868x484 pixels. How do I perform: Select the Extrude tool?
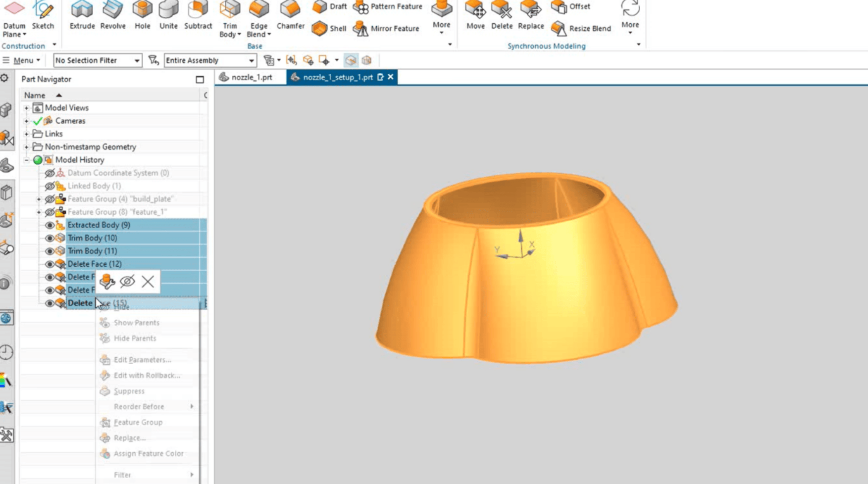click(82, 15)
